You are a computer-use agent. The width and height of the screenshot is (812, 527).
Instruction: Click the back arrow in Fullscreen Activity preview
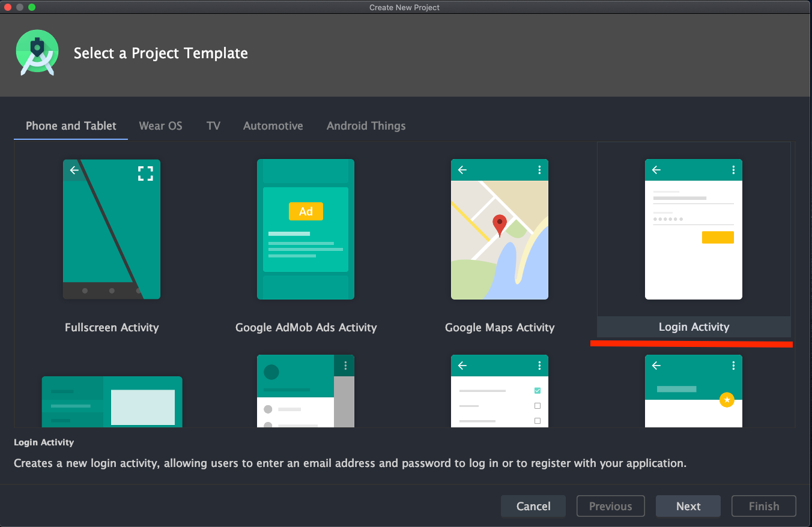74,170
